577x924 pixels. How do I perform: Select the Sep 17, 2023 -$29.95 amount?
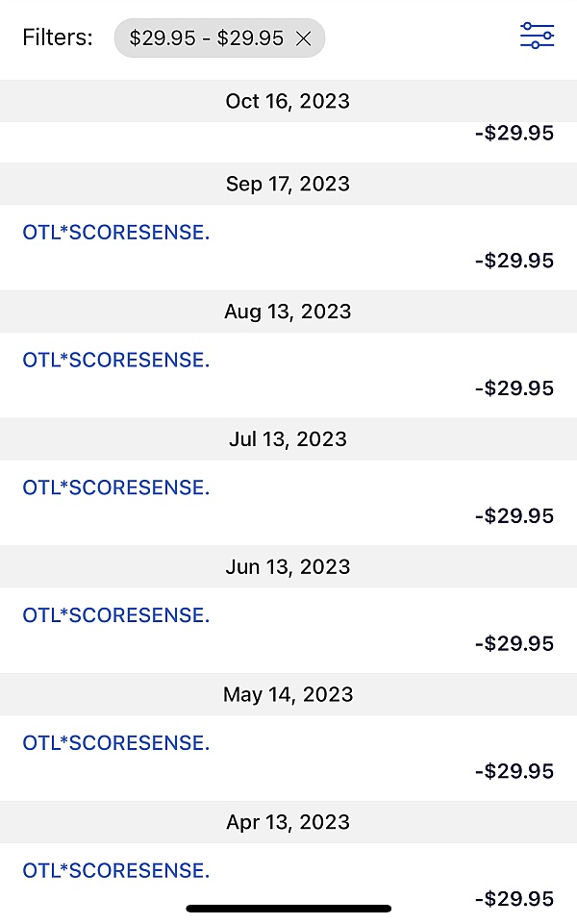(x=514, y=261)
